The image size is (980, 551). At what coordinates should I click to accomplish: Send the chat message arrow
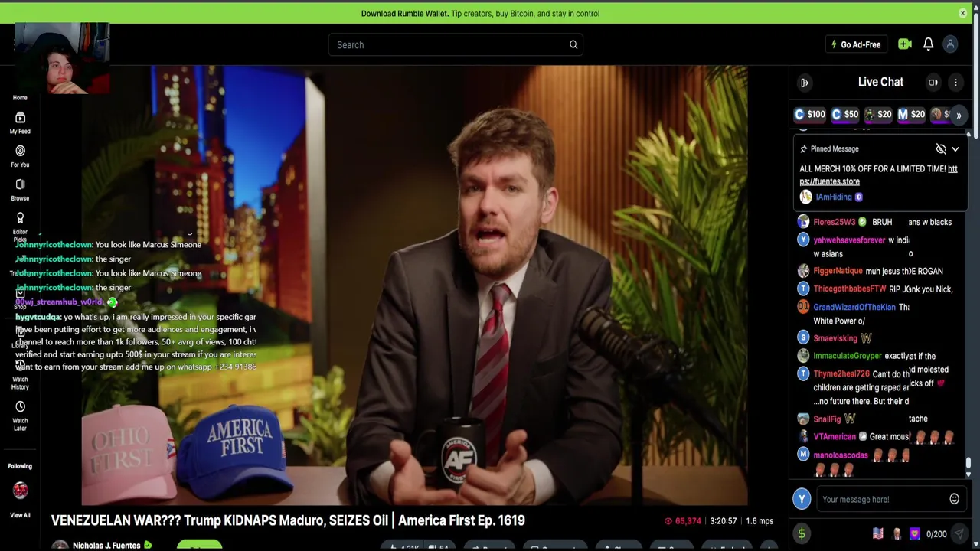tap(959, 534)
